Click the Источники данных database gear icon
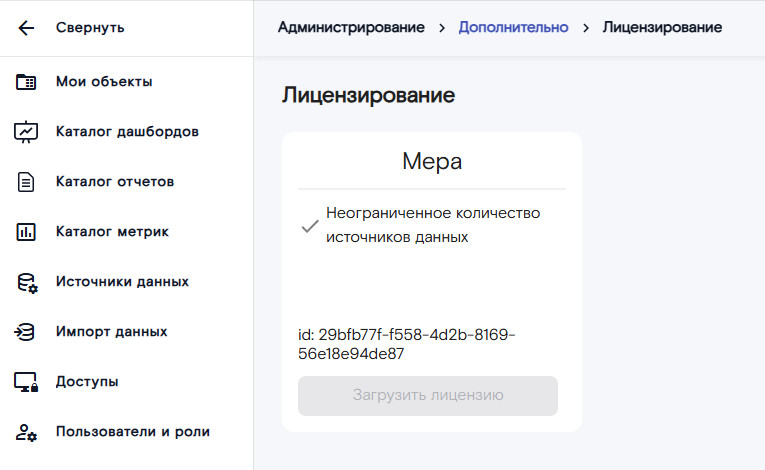Image resolution: width=765 pixels, height=470 pixels. pos(26,282)
